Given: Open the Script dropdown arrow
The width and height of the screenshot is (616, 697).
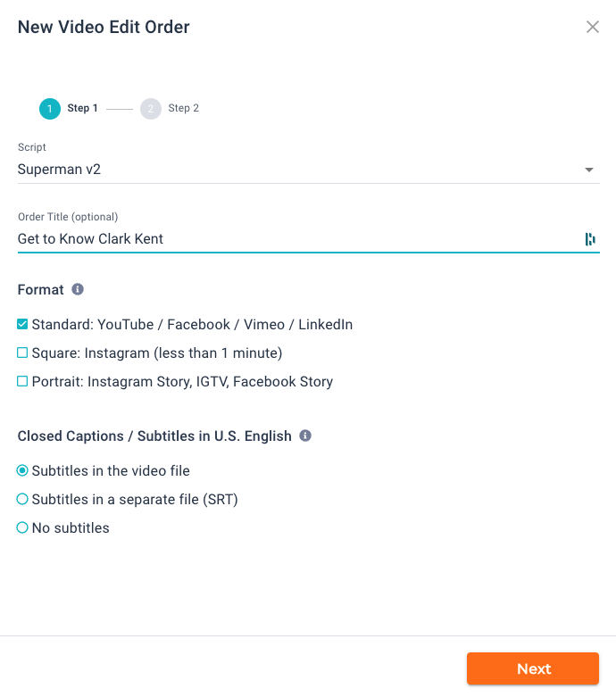Looking at the screenshot, I should [x=589, y=170].
